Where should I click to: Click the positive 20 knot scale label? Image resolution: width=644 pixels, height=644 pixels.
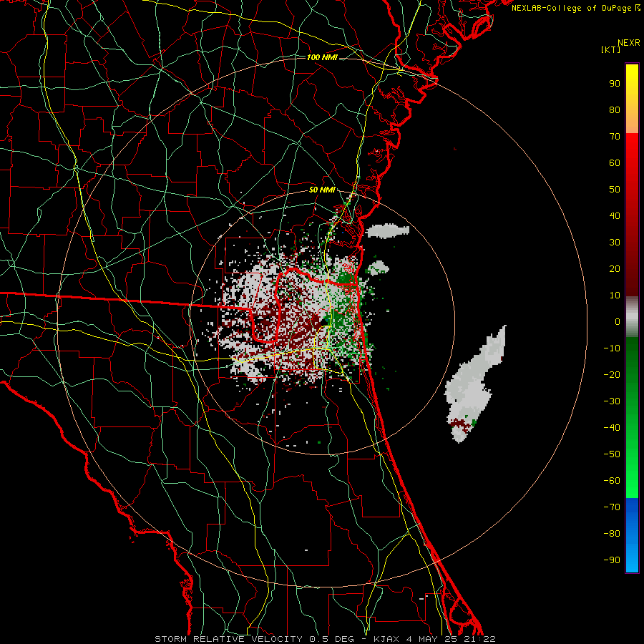click(x=615, y=269)
